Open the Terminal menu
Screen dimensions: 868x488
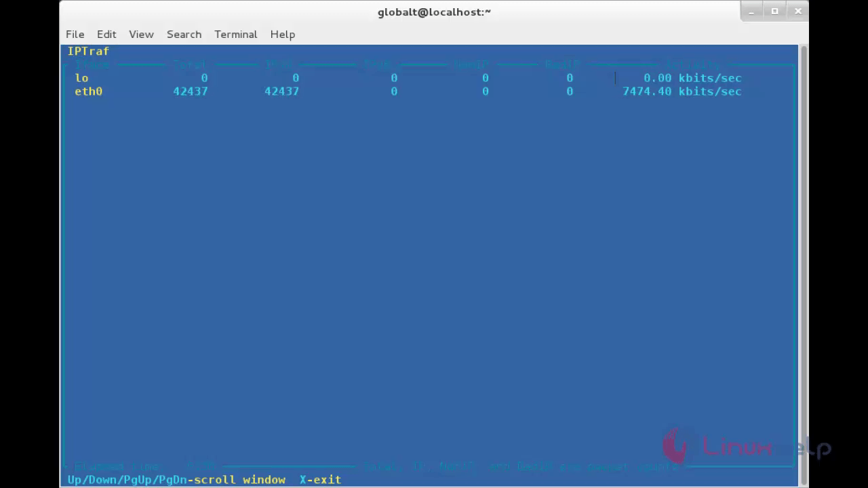235,34
